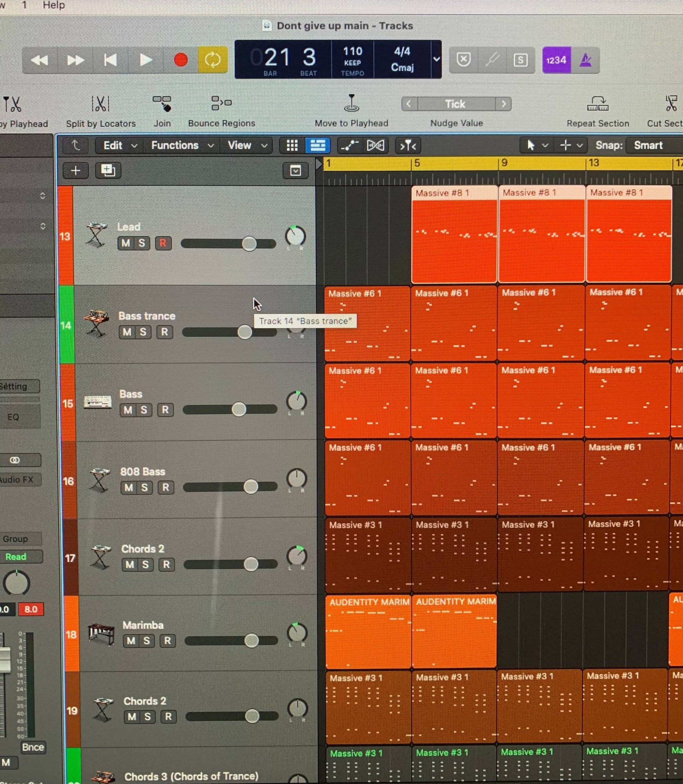Solo the 808 Bass track
Screen dimensions: 683x784
[144, 488]
